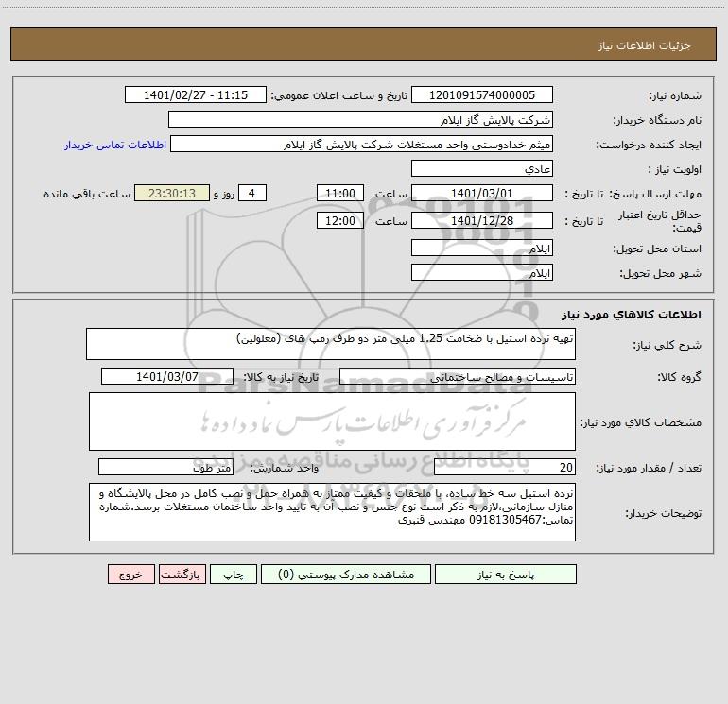The height and width of the screenshot is (704, 728).
Task: Click goods group field 'تاسیسات و مصالح ساختمانی'
Action: pyautogui.click(x=458, y=376)
